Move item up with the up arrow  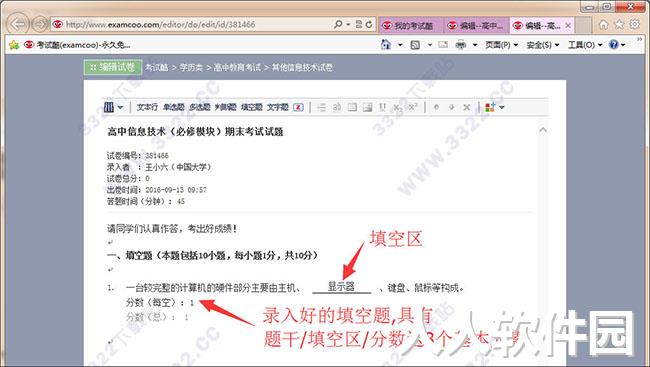436,107
